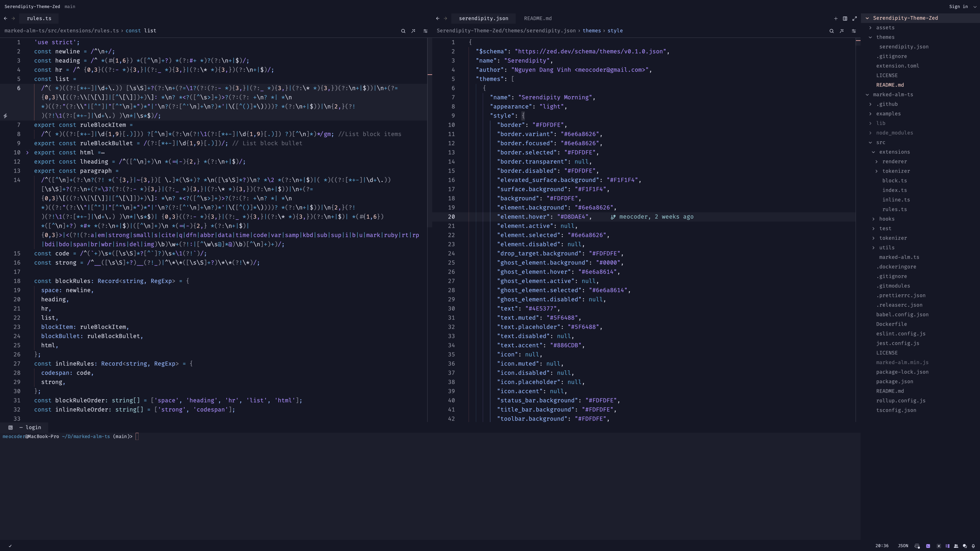Trigger inline assist with the magic wand icon

pyautogui.click(x=841, y=31)
